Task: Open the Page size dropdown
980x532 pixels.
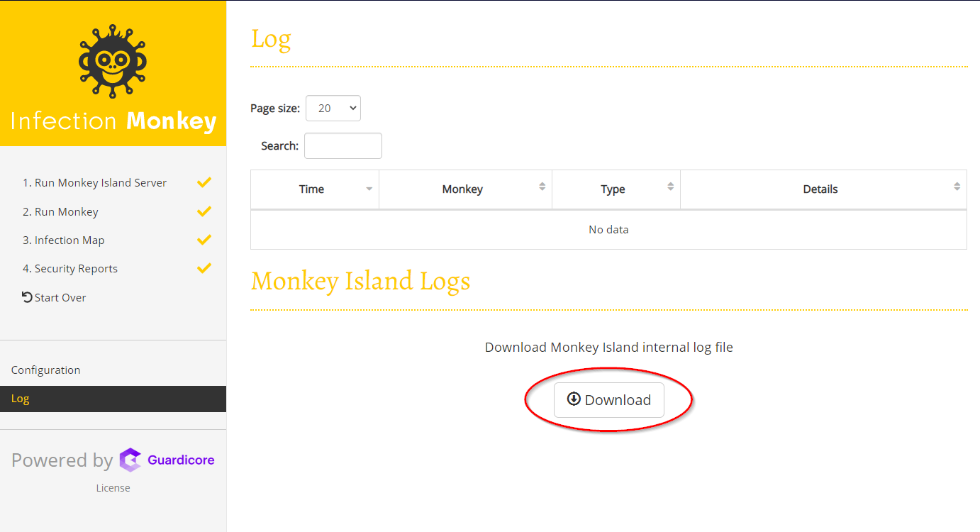Action: coord(333,109)
